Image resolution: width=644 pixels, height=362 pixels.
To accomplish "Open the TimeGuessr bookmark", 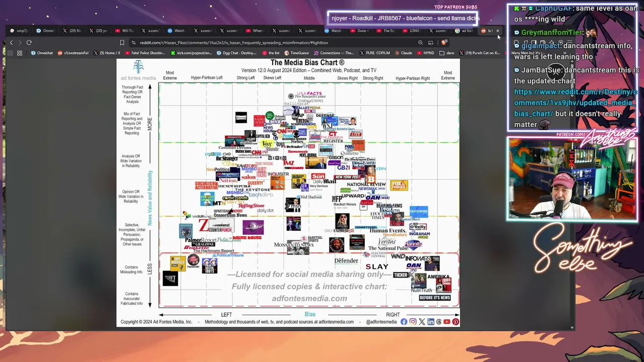I will [x=297, y=53].
